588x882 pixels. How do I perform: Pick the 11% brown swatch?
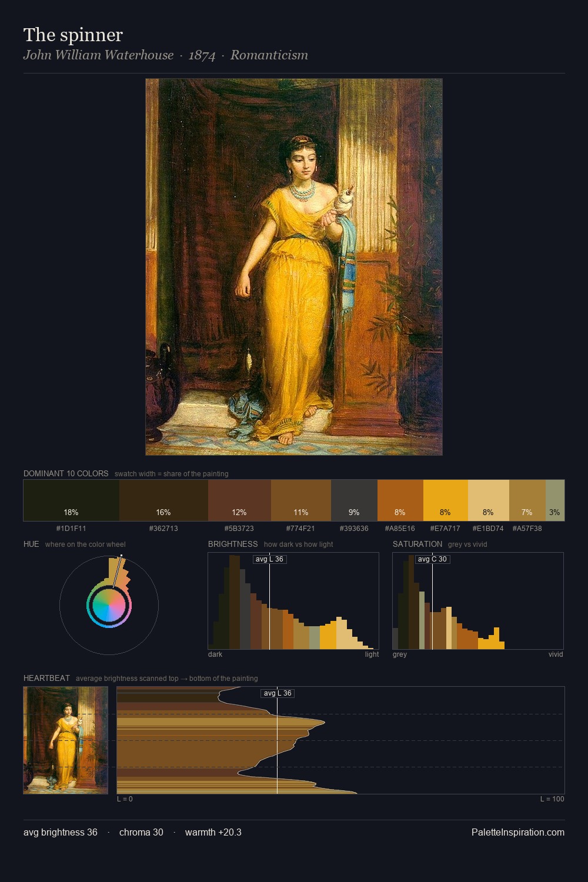pyautogui.click(x=301, y=500)
